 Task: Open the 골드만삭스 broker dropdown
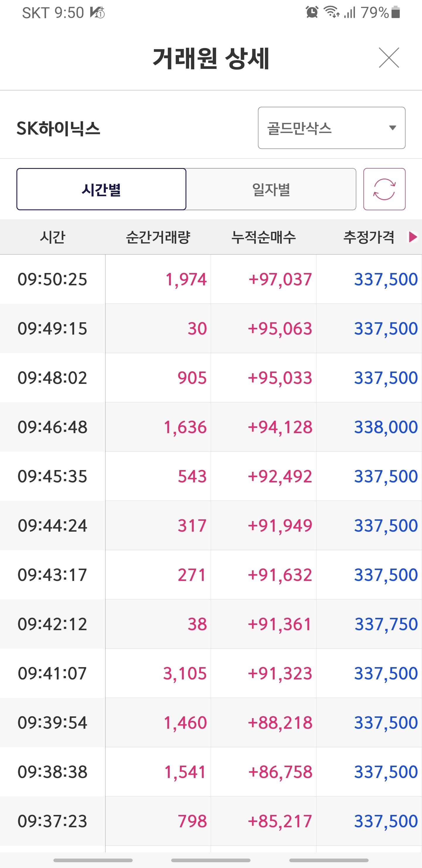(331, 128)
